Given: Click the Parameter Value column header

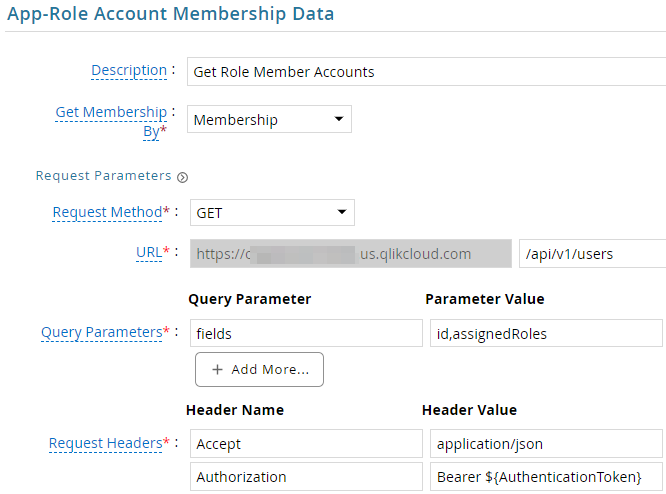Looking at the screenshot, I should (485, 299).
